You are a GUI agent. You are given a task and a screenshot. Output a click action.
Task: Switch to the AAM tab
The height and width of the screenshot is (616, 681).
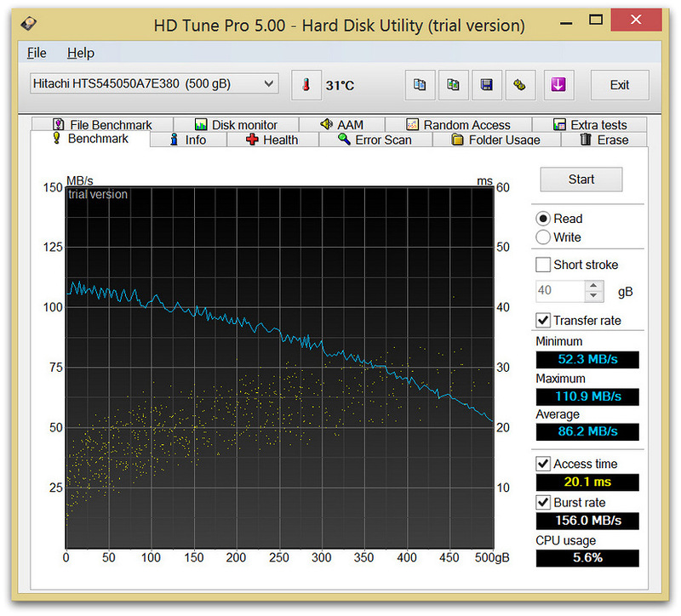click(x=342, y=124)
